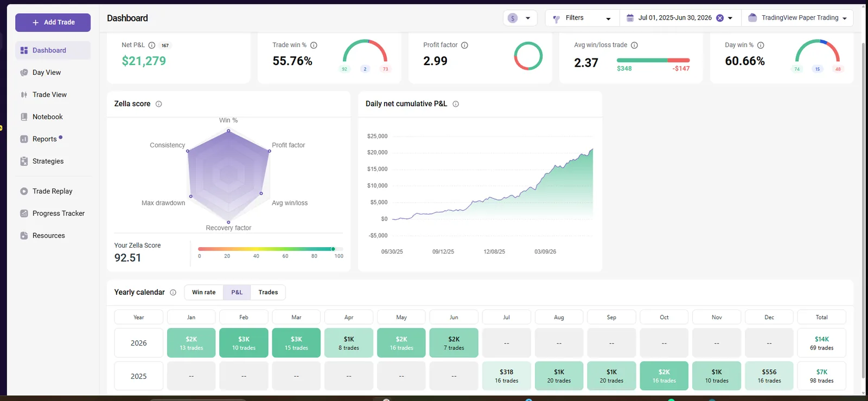Screen dimensions: 868x401
Task: Click the Dashboard grid icon
Action: pyautogui.click(x=24, y=50)
